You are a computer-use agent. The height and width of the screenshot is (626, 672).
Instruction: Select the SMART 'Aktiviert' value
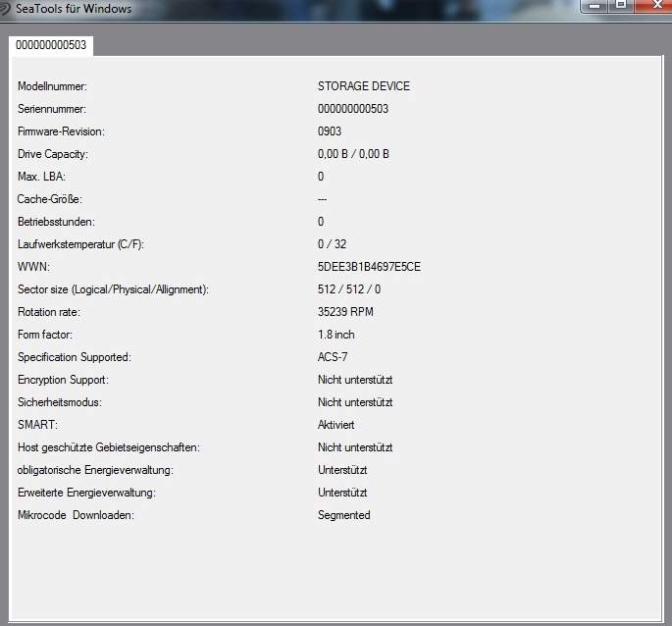336,425
